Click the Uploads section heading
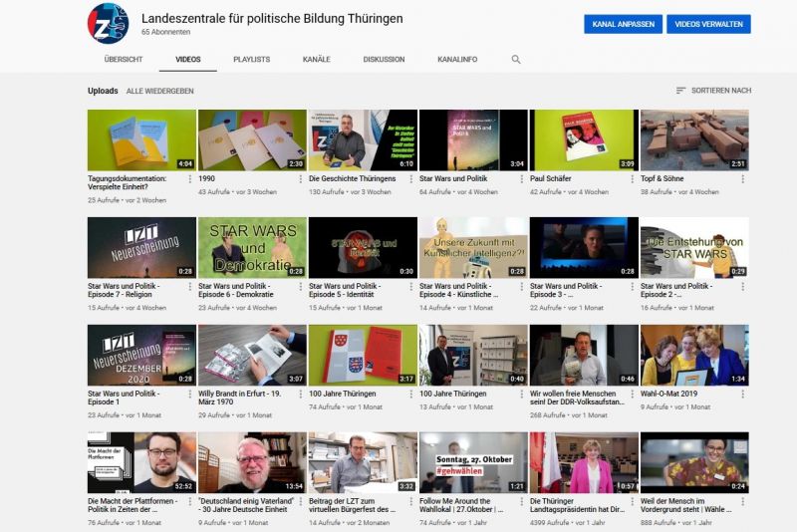797x532 pixels. click(103, 91)
